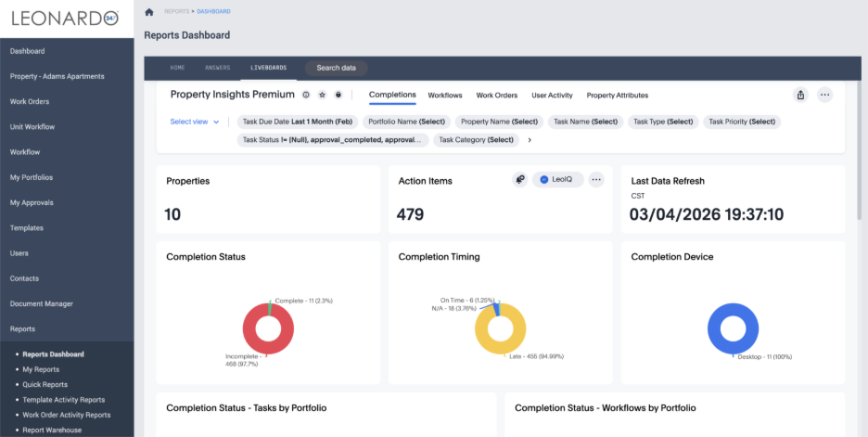
Task: Click the LeoIQ button
Action: pyautogui.click(x=557, y=180)
